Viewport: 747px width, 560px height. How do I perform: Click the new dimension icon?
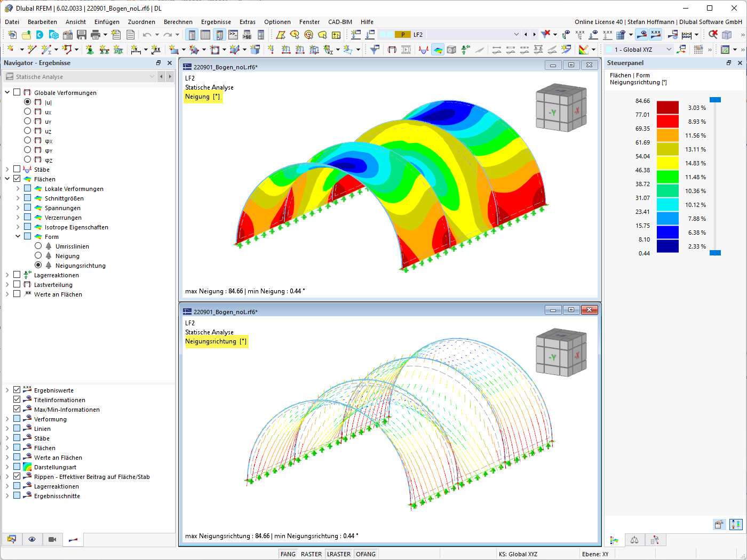136,50
